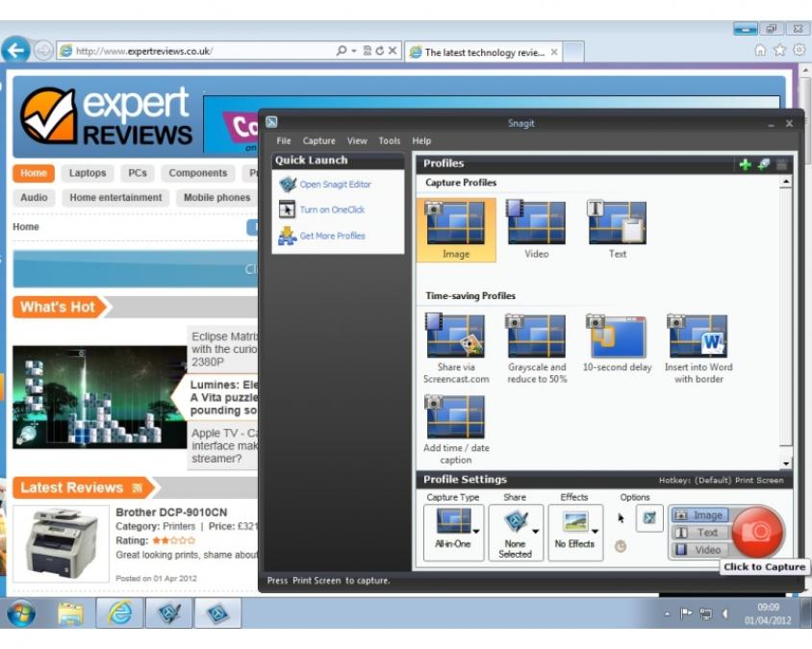The width and height of the screenshot is (812, 649).
Task: Open the Snagit File menu
Action: click(x=283, y=140)
